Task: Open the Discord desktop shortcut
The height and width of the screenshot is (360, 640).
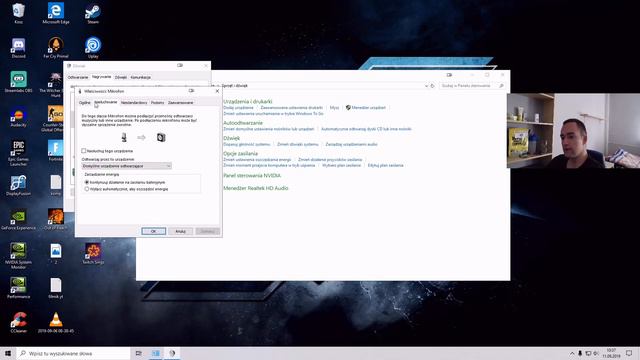Action: [x=18, y=47]
